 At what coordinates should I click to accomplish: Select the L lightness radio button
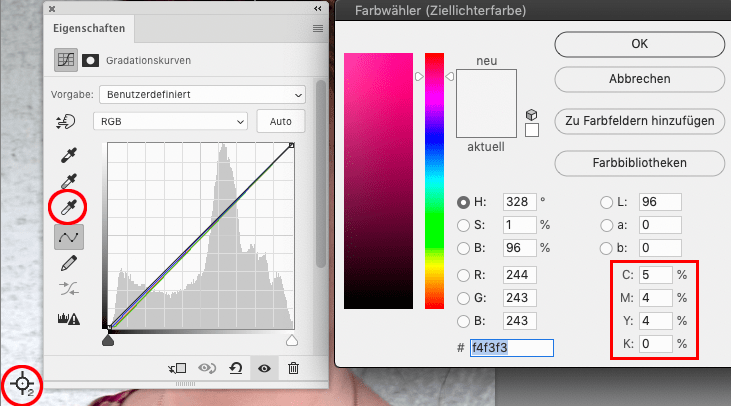(x=608, y=202)
